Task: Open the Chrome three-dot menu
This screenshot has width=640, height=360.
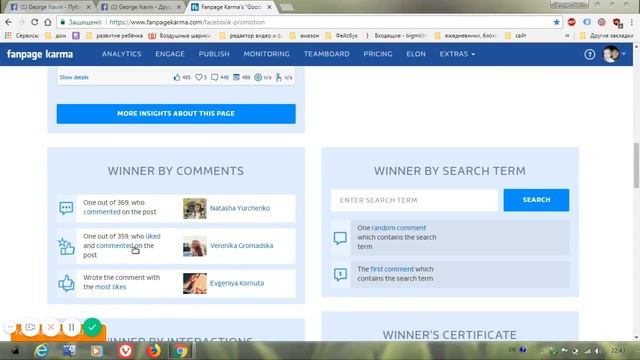Action: 632,22
